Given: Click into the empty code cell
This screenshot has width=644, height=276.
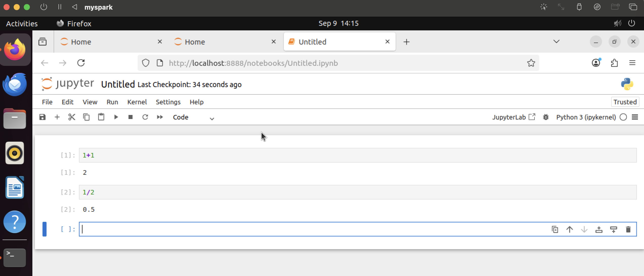Looking at the screenshot, I should pos(304,229).
